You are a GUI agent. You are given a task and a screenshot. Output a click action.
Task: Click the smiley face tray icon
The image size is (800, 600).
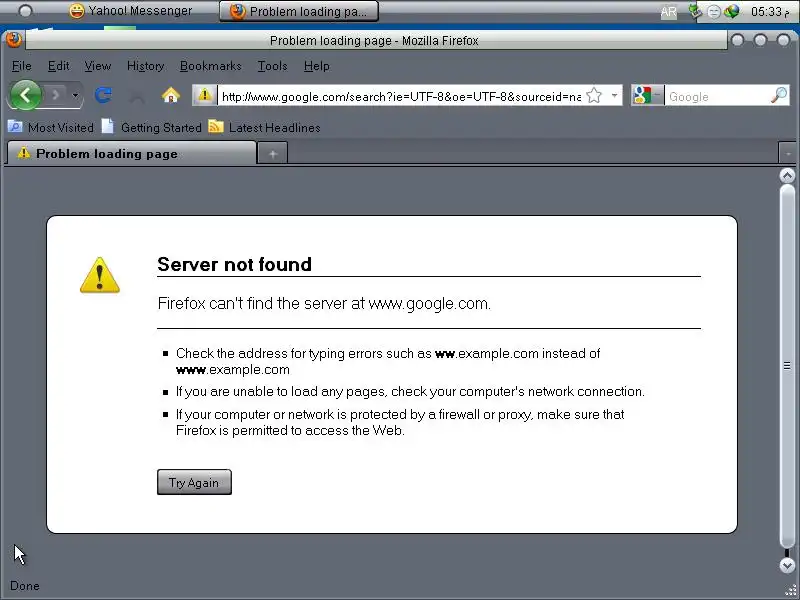[714, 11]
